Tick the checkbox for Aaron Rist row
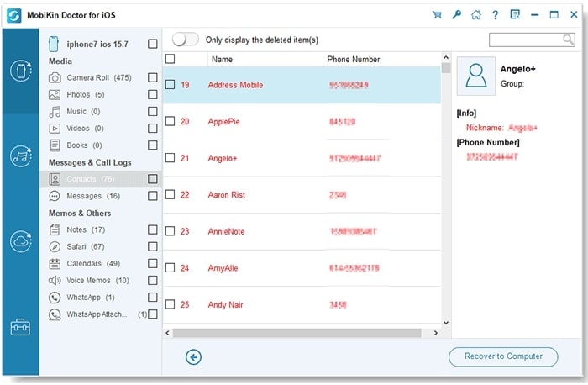588x385 pixels. [x=171, y=194]
